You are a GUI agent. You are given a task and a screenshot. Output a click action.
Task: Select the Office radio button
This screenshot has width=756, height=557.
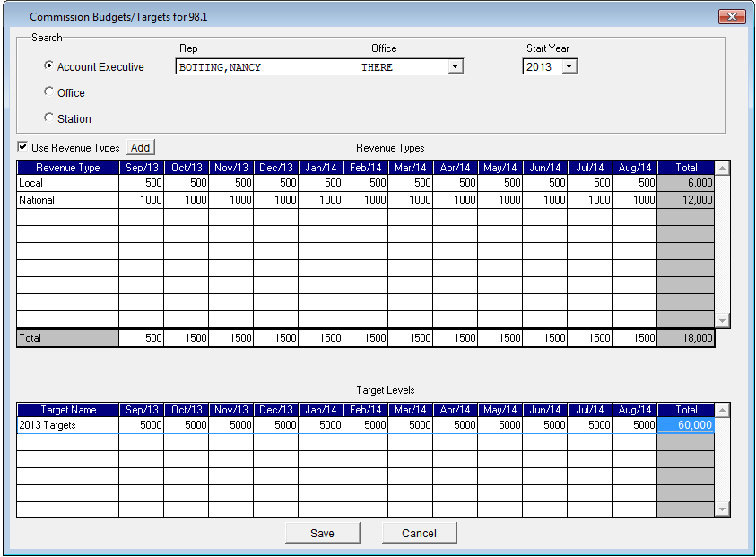pyautogui.click(x=49, y=92)
